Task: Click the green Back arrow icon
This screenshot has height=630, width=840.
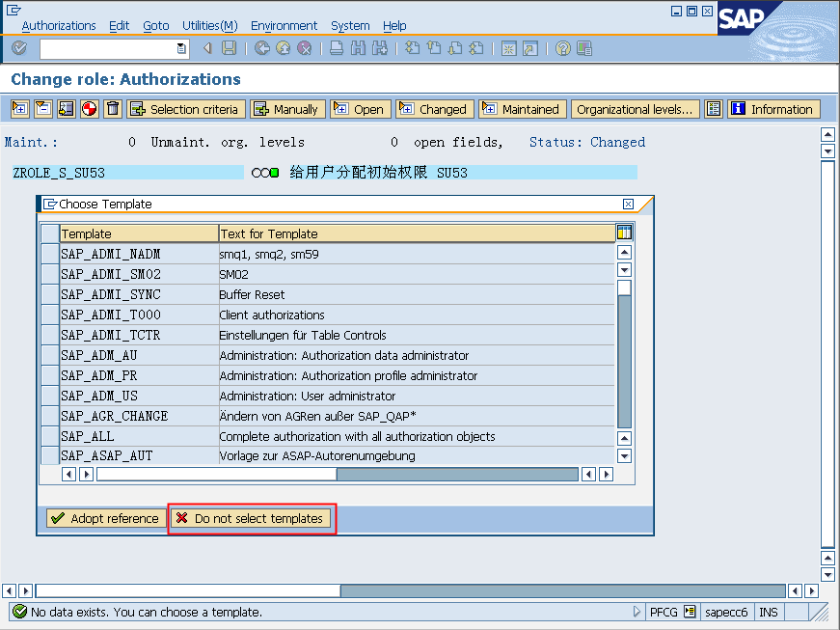Action: pos(262,48)
